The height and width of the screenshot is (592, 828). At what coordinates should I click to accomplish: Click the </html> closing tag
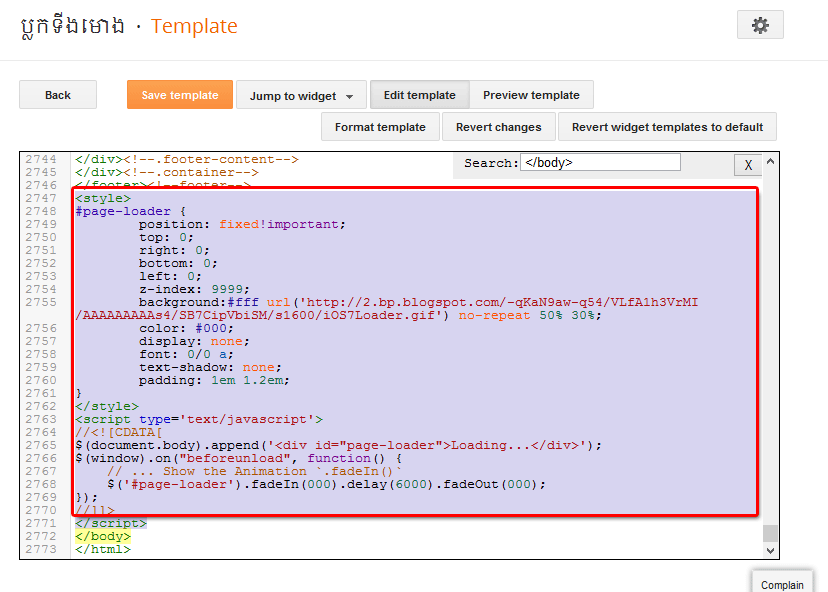click(102, 550)
